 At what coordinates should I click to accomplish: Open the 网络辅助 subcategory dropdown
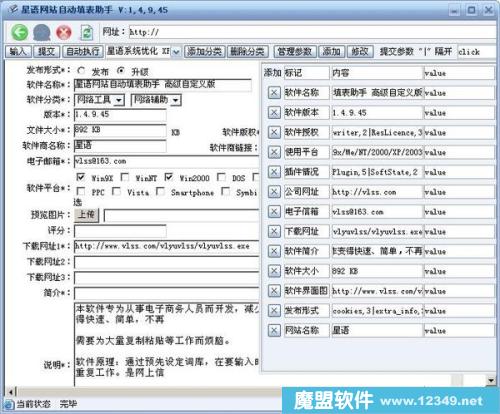point(156,100)
